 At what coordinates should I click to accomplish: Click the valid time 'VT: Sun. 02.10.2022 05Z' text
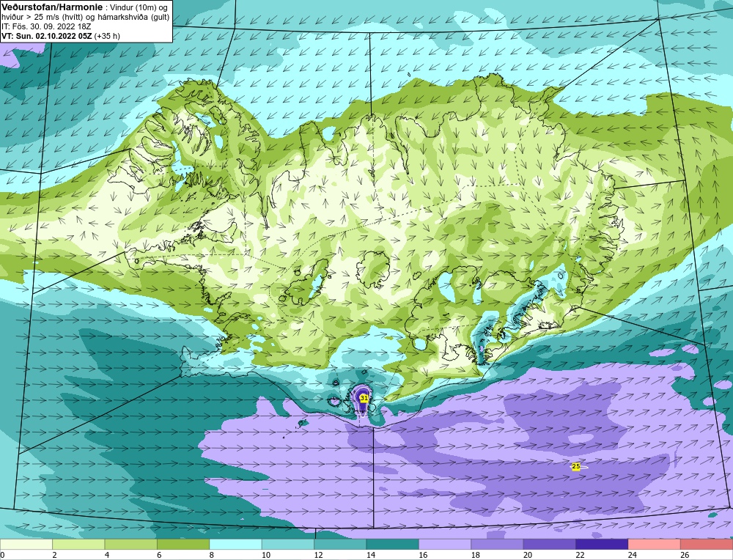pos(48,36)
